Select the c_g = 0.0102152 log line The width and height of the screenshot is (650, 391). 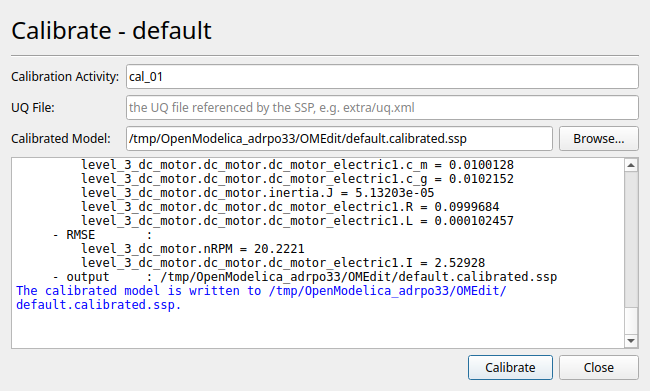297,179
